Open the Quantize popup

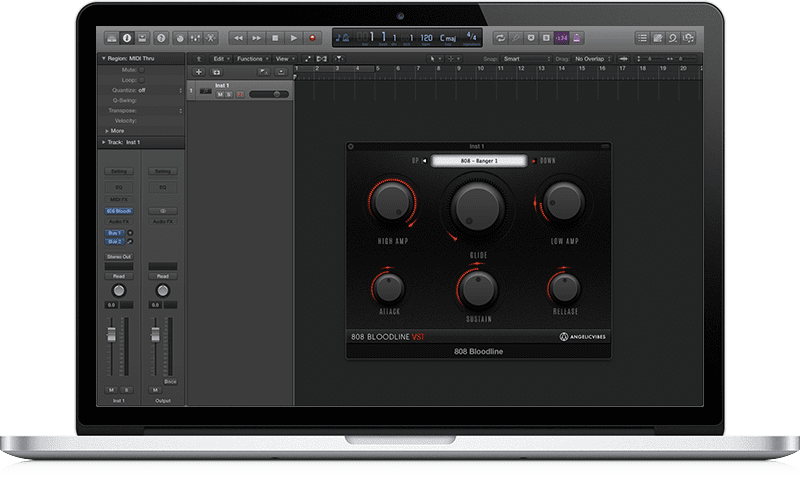[160, 90]
